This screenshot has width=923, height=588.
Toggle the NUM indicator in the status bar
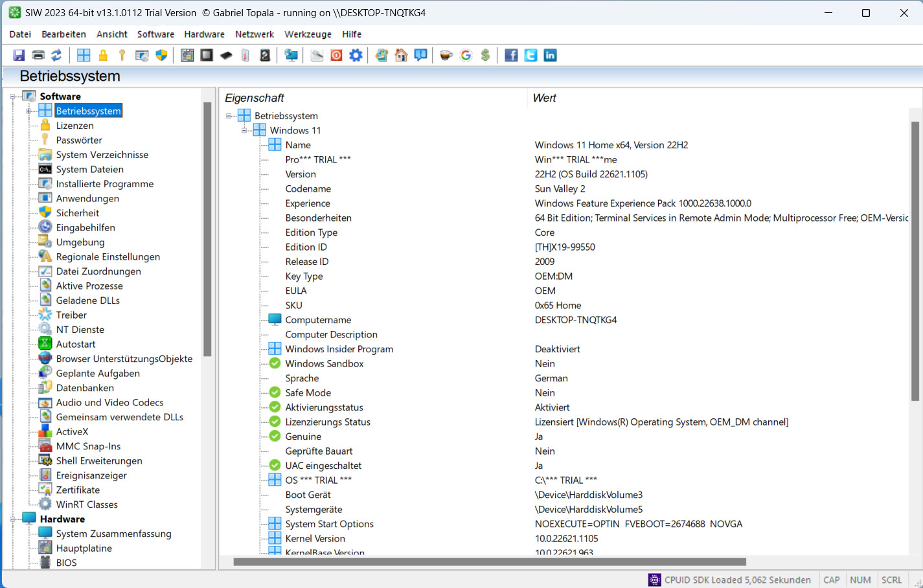[x=860, y=580]
